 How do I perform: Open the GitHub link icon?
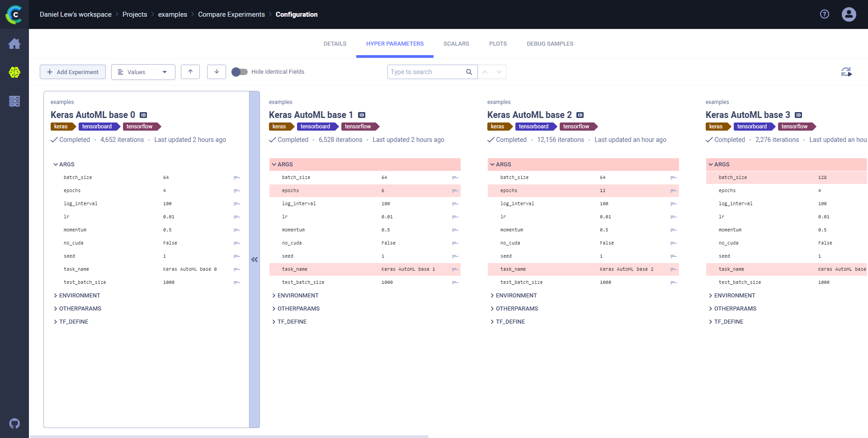click(x=14, y=424)
